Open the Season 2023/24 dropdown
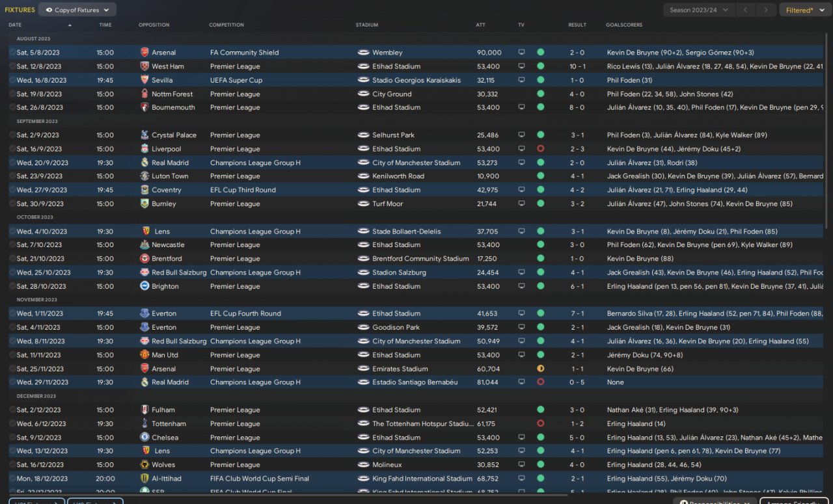Image resolution: width=833 pixels, height=504 pixels. click(700, 10)
